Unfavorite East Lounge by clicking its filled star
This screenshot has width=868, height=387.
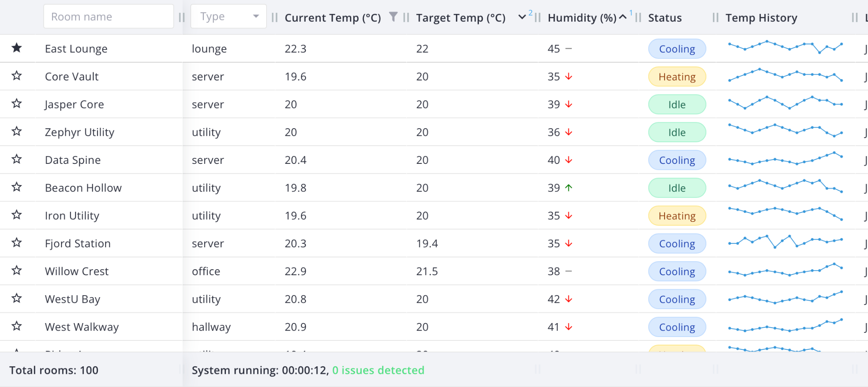(17, 48)
